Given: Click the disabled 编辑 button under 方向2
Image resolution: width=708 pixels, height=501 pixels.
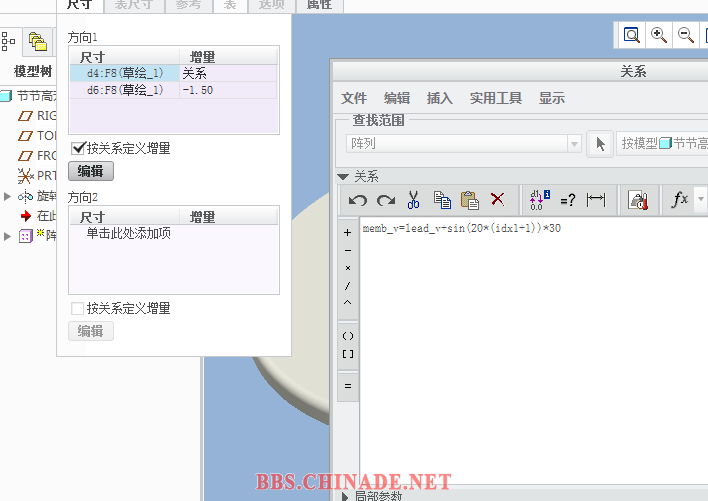Looking at the screenshot, I should 91,331.
